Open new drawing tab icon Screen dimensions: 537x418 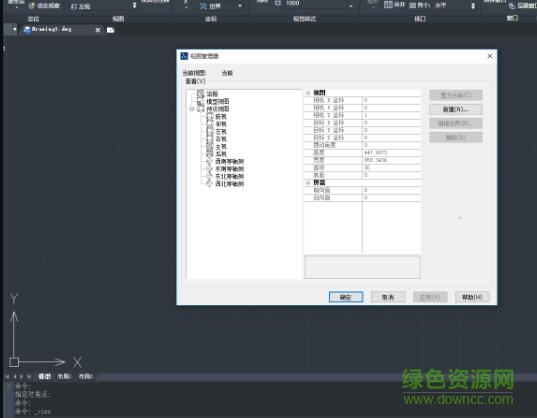(110, 30)
